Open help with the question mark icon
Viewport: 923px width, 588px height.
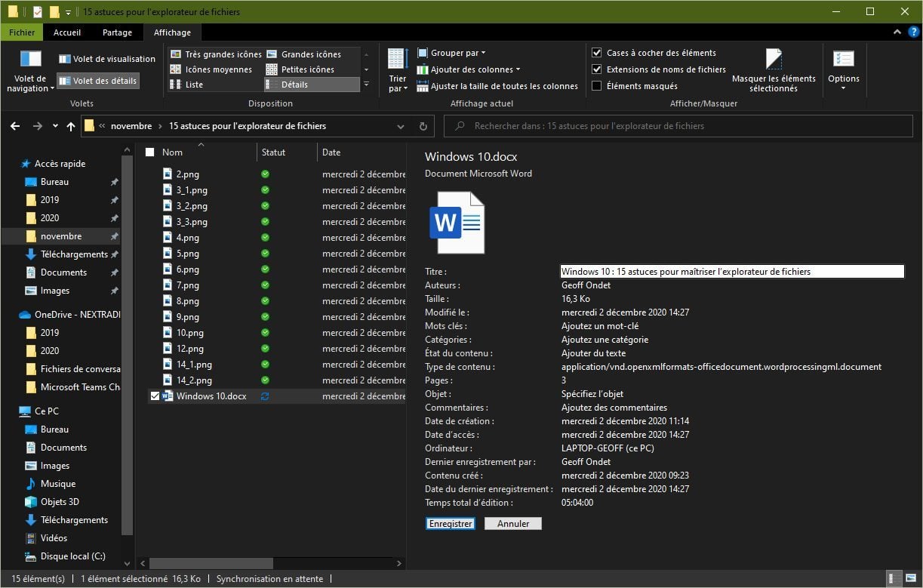click(x=913, y=32)
